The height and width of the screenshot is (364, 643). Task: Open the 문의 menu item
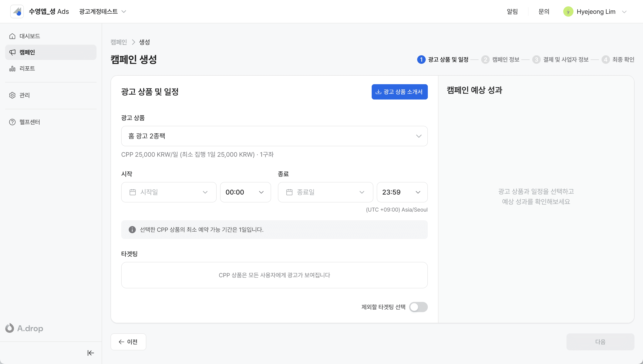(x=543, y=11)
